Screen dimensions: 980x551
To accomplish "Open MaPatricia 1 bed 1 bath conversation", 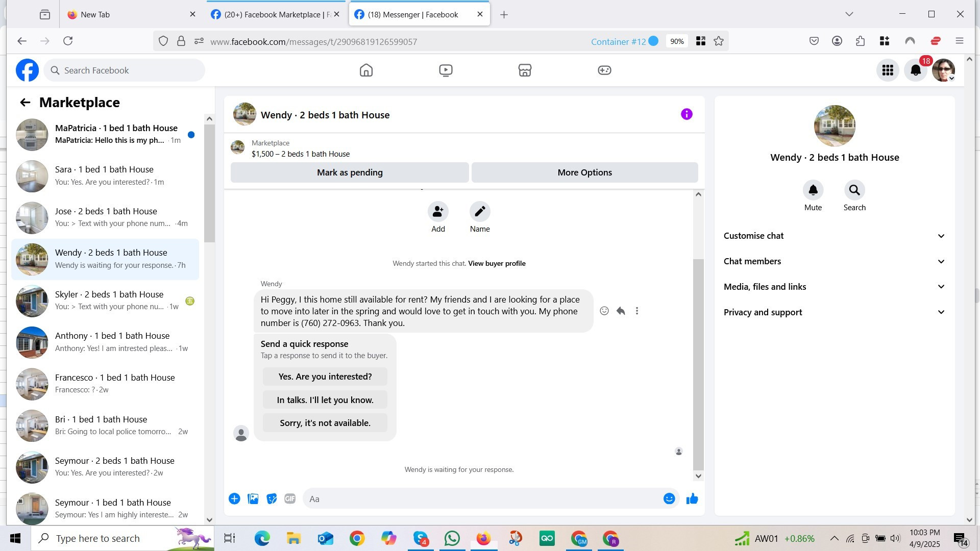I will pos(105,134).
